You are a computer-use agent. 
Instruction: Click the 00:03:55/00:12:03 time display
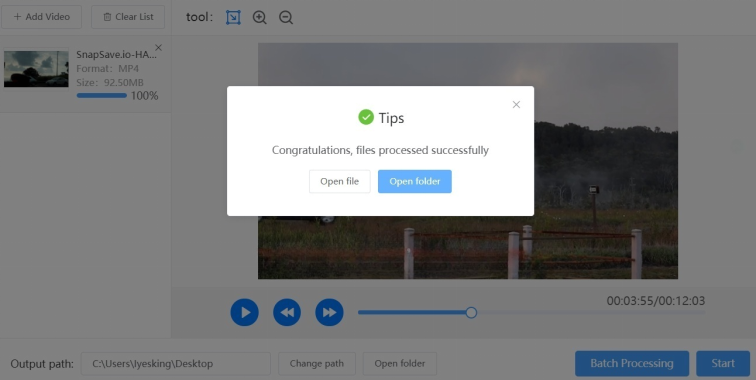point(656,301)
